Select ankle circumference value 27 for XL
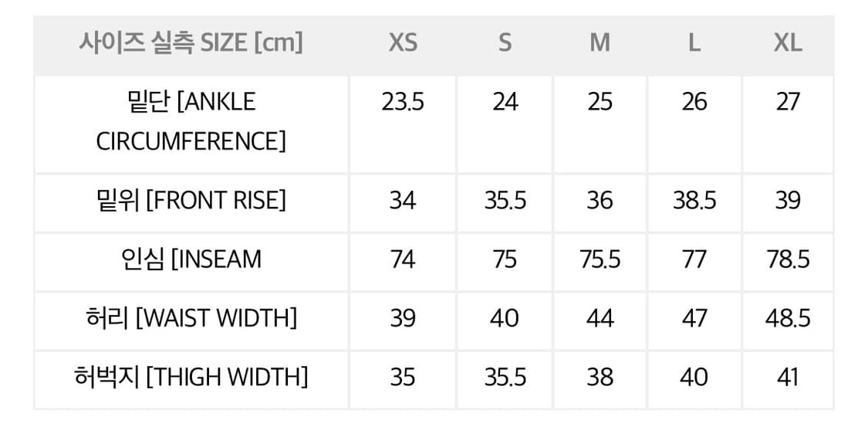The image size is (868, 427). tap(788, 102)
